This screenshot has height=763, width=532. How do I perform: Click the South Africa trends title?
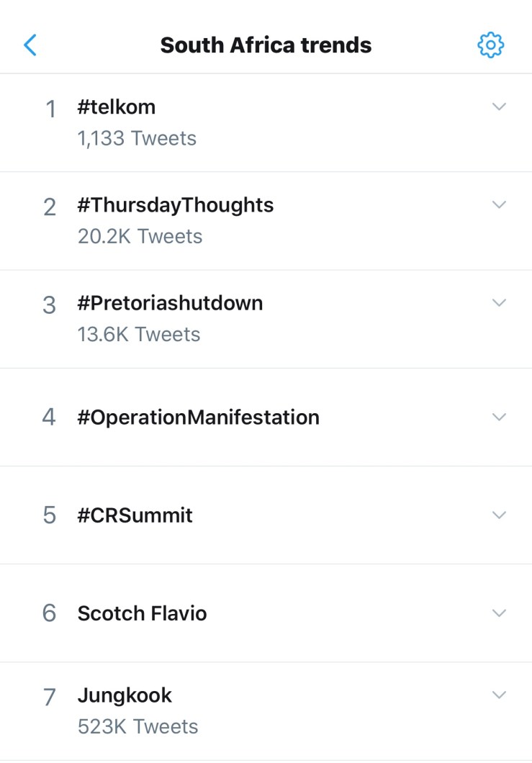tap(266, 45)
